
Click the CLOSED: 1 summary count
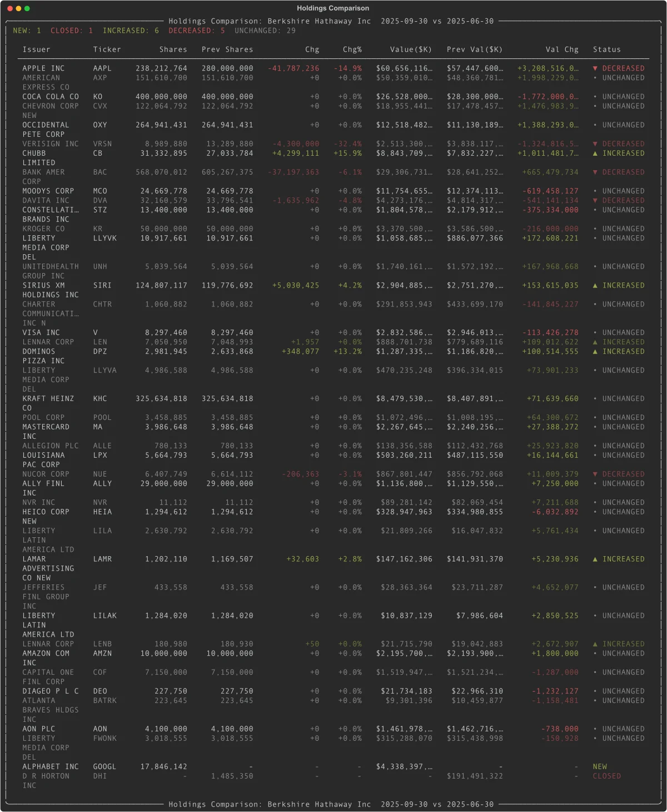72,31
